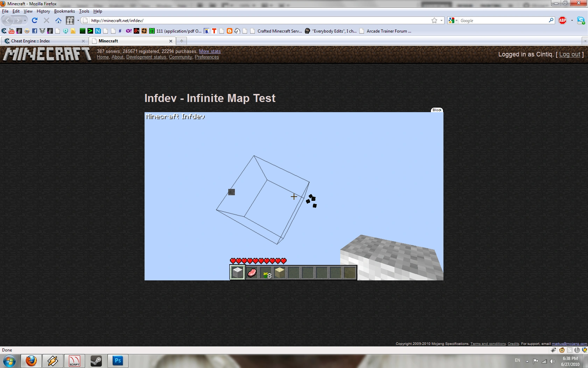Click the Block tab above the game
The height and width of the screenshot is (368, 588).
tap(437, 110)
